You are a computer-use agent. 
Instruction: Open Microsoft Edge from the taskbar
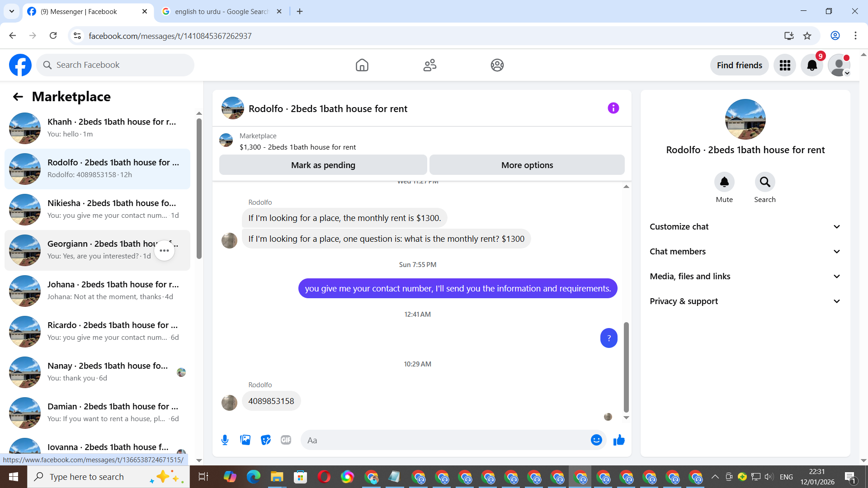254,477
